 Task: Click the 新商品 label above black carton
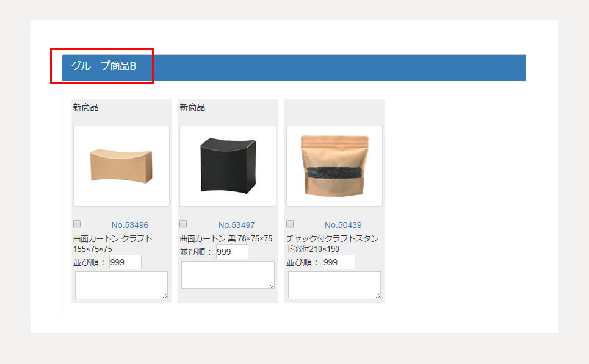[x=192, y=108]
